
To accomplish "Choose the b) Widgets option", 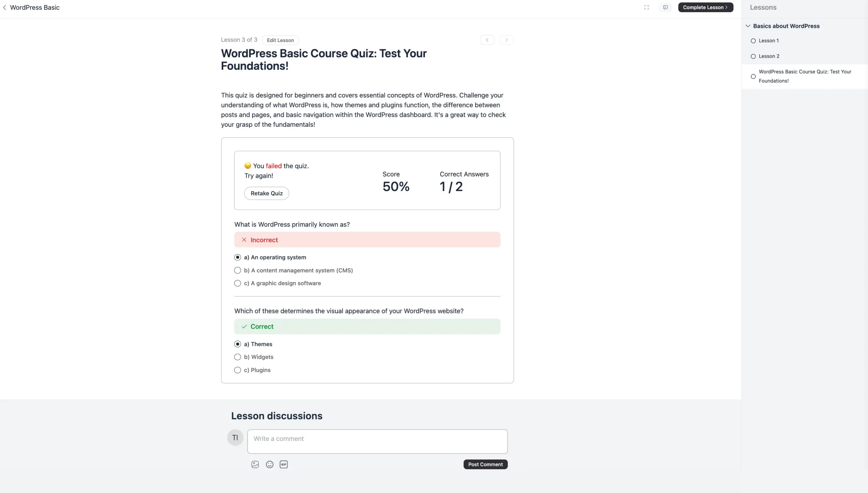I will (254, 357).
